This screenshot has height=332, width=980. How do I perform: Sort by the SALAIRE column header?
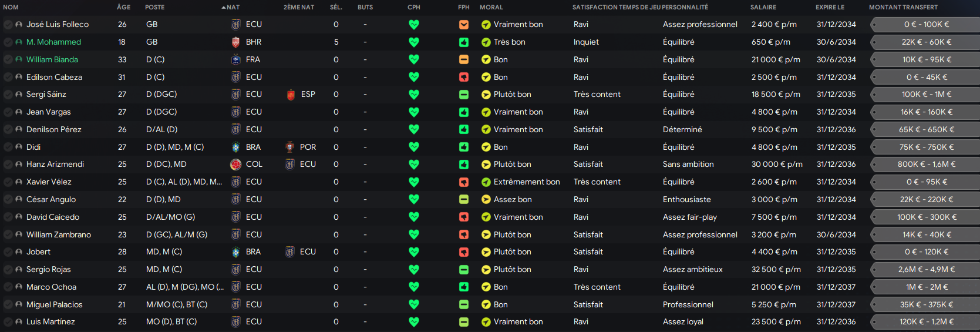click(x=763, y=7)
